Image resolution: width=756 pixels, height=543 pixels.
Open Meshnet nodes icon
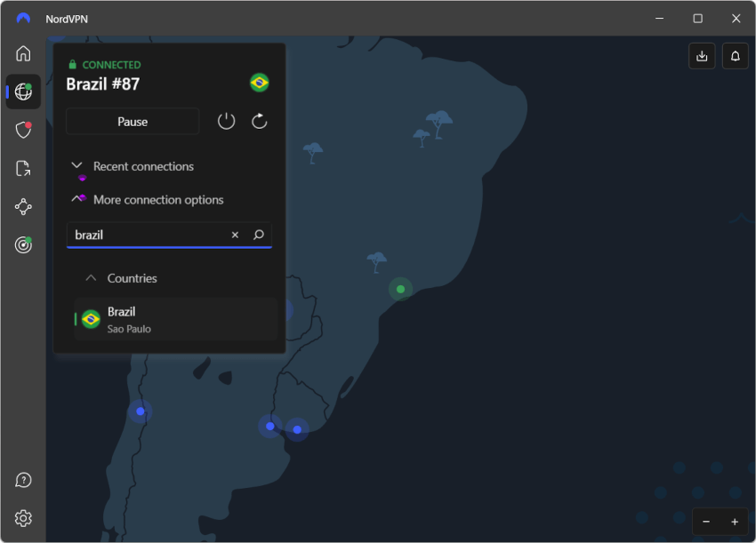(x=23, y=207)
